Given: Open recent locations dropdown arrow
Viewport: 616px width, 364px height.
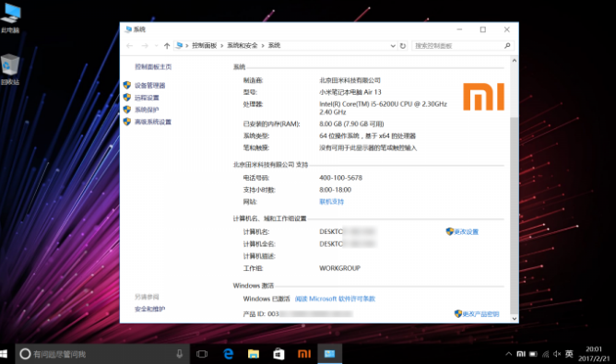Looking at the screenshot, I should point(157,46).
